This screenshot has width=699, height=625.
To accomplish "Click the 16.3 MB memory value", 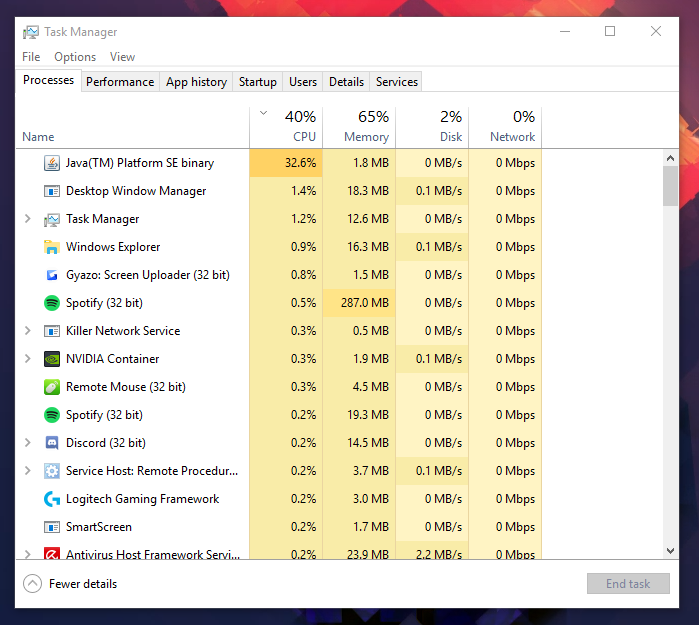I will 368,247.
